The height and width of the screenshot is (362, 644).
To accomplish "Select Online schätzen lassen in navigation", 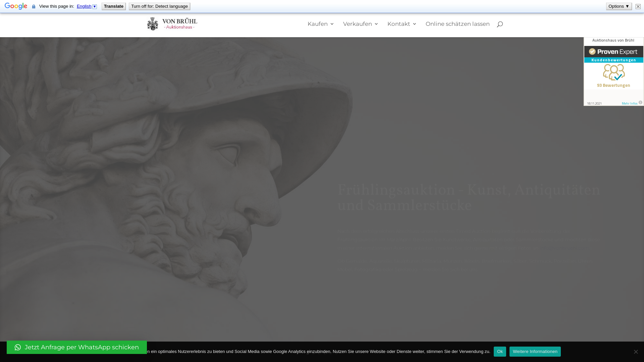I will (x=458, y=24).
